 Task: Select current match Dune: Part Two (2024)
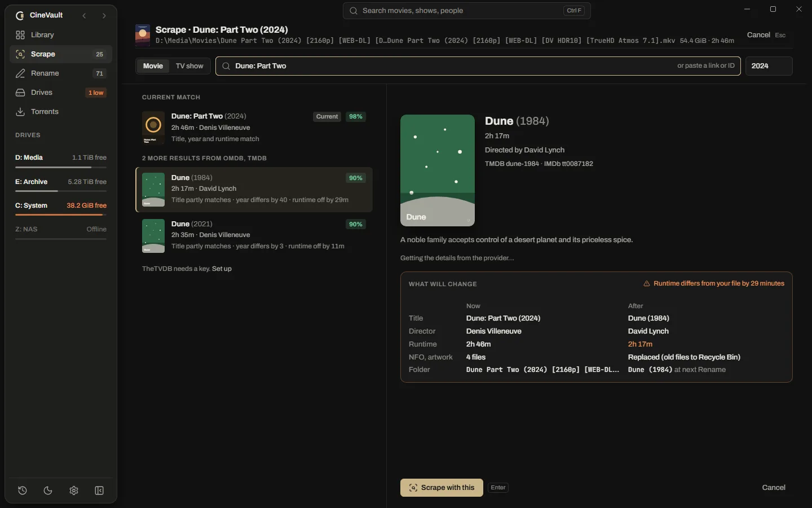[x=254, y=128]
